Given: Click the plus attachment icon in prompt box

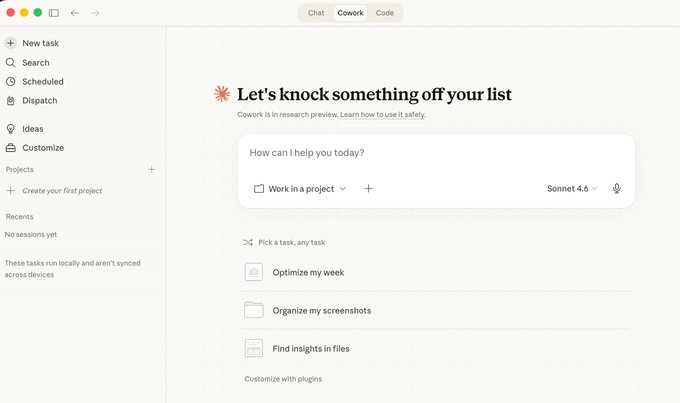Looking at the screenshot, I should (368, 188).
